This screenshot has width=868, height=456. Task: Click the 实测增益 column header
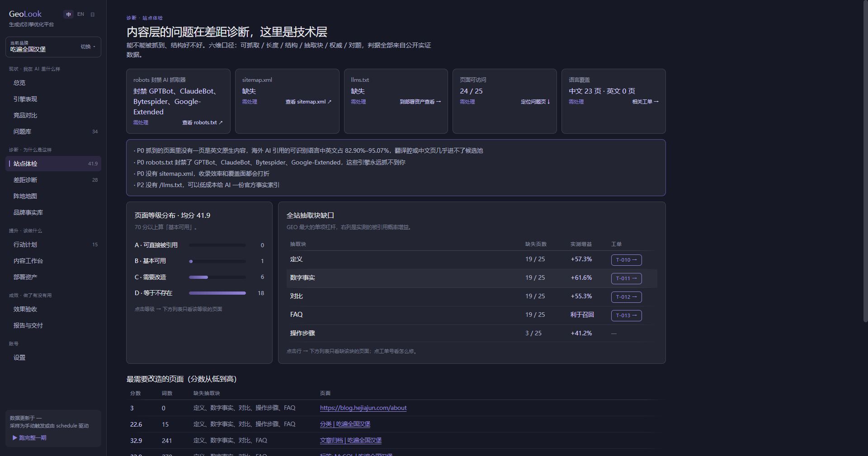581,244
